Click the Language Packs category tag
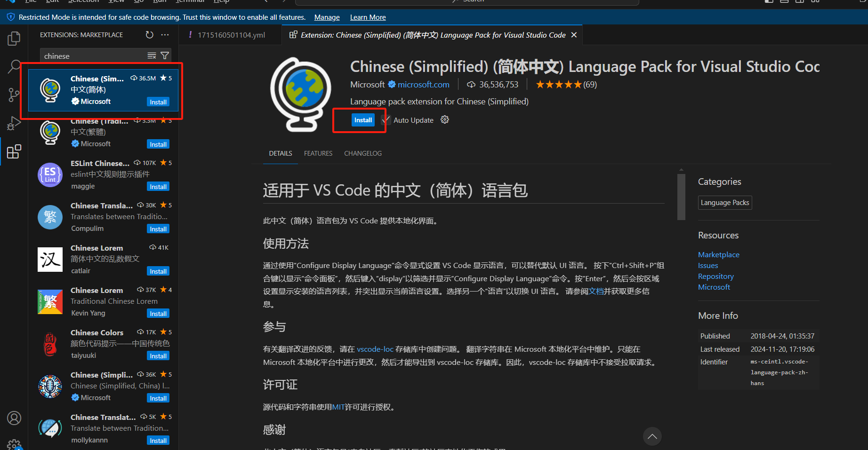Screen dimensions: 868x450 (x=725, y=203)
